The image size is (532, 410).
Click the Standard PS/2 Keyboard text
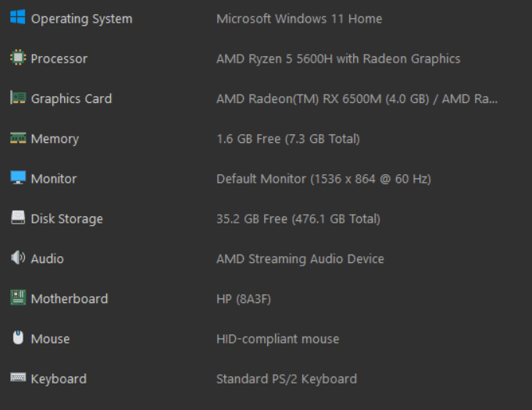point(286,379)
